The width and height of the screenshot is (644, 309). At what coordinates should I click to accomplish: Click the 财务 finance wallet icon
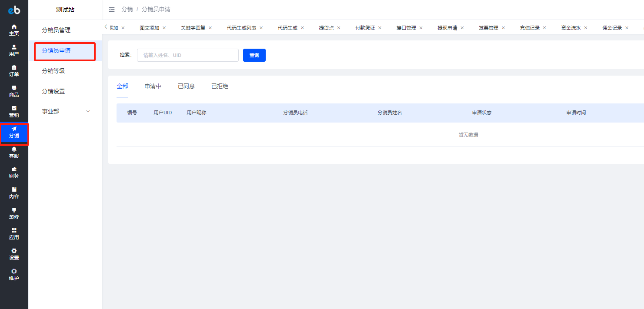coord(14,169)
